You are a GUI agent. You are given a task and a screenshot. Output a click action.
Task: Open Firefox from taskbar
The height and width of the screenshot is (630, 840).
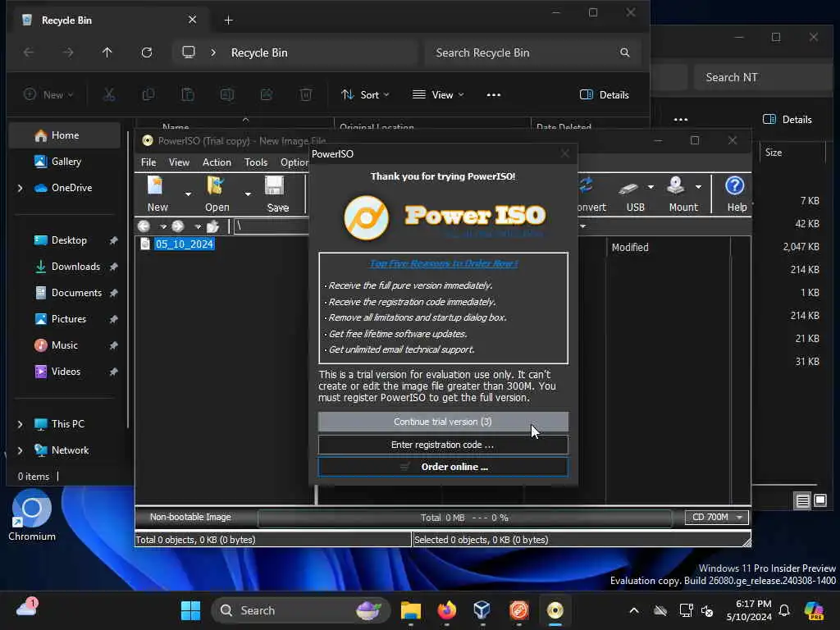(x=446, y=610)
